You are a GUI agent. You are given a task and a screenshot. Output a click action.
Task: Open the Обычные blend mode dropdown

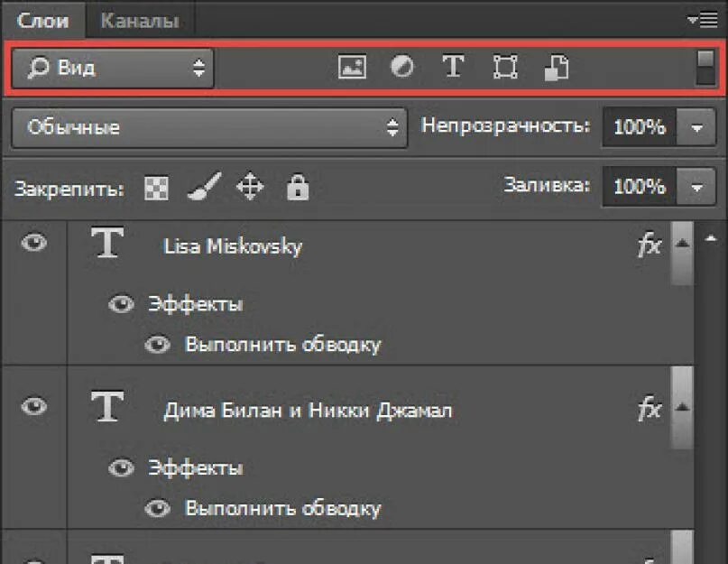tap(209, 127)
